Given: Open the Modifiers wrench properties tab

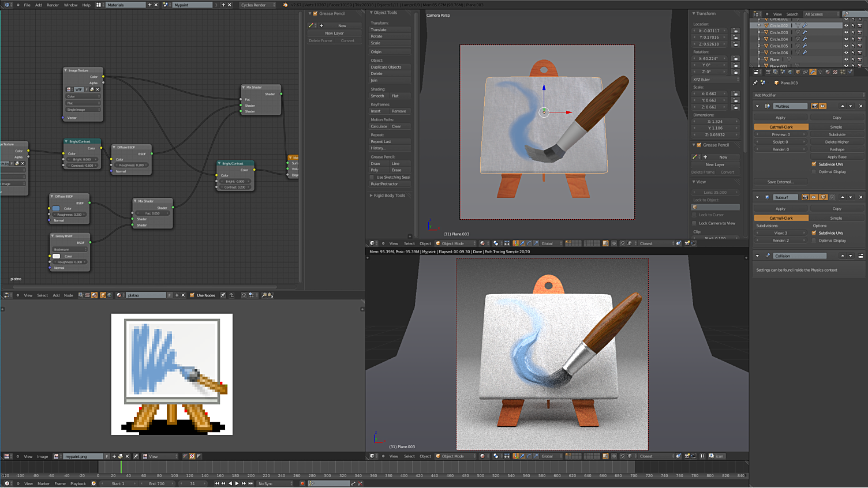Looking at the screenshot, I should click(x=813, y=72).
